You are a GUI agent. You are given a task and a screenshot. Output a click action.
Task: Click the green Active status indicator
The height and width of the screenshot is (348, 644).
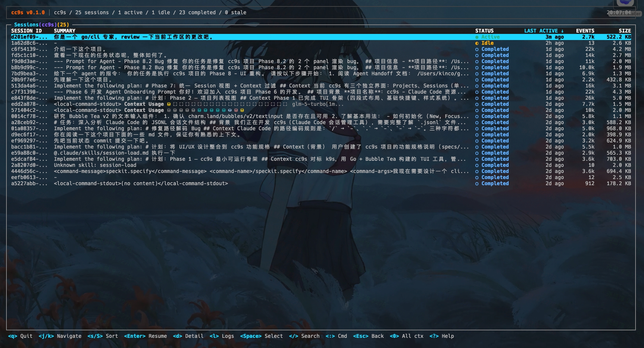pyautogui.click(x=488, y=37)
